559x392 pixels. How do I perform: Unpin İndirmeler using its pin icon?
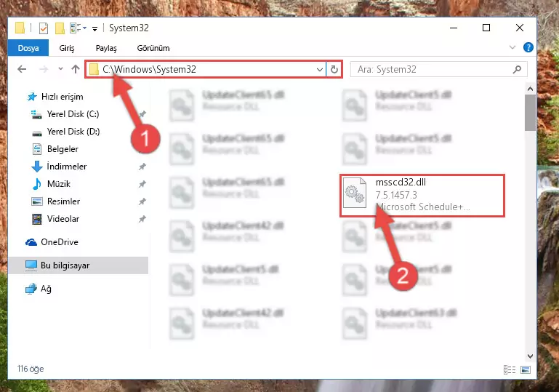[x=142, y=167]
